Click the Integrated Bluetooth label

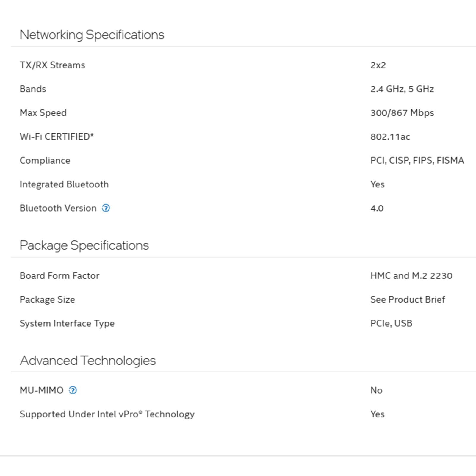click(x=64, y=184)
